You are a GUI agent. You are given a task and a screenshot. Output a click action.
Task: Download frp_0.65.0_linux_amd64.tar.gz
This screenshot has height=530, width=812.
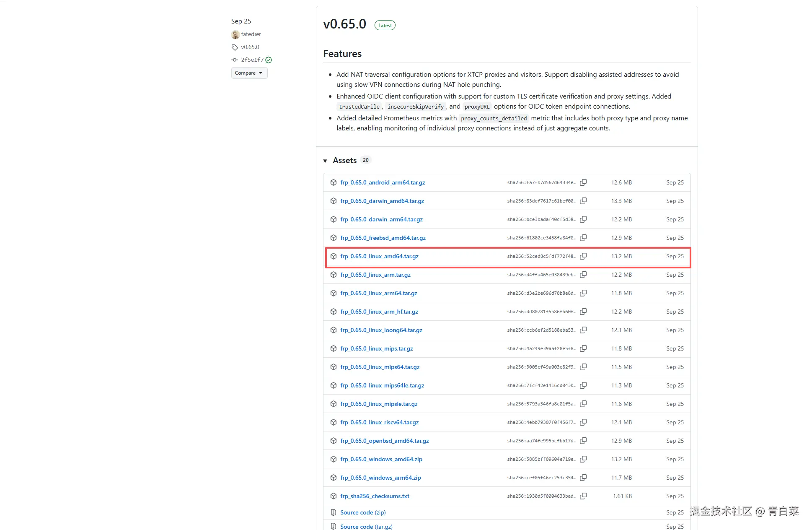tap(379, 256)
